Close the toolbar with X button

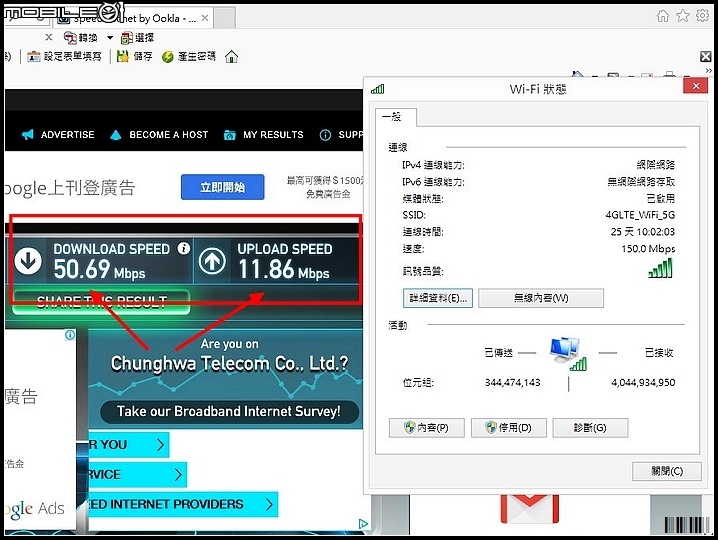[x=49, y=37]
